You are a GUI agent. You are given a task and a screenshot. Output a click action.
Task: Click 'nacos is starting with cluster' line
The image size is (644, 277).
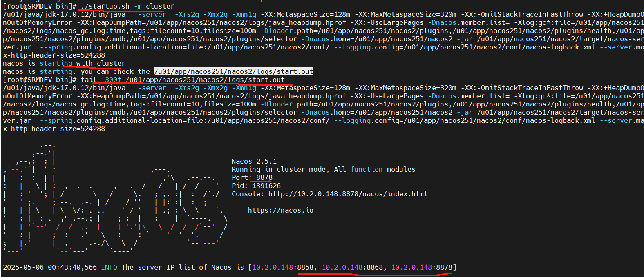[64, 63]
